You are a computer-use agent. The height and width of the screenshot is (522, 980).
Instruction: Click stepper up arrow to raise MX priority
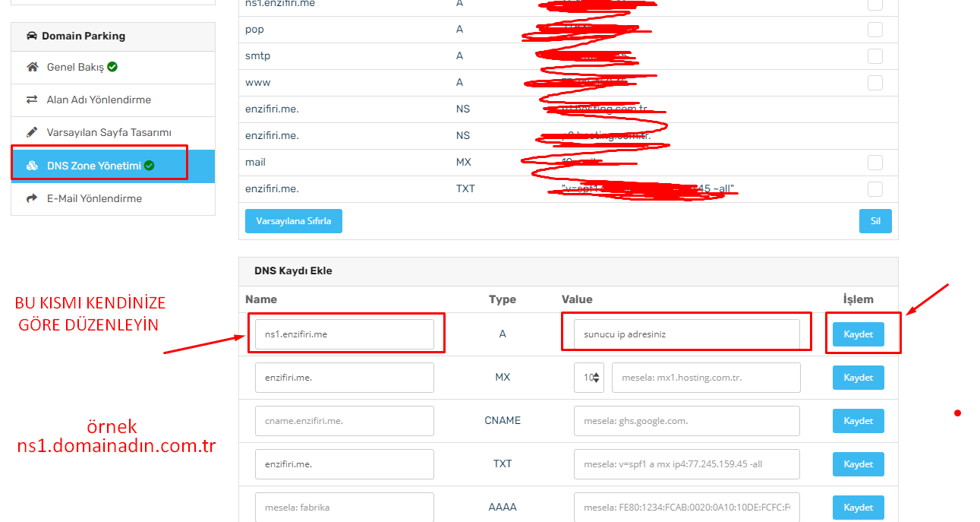[x=597, y=373]
